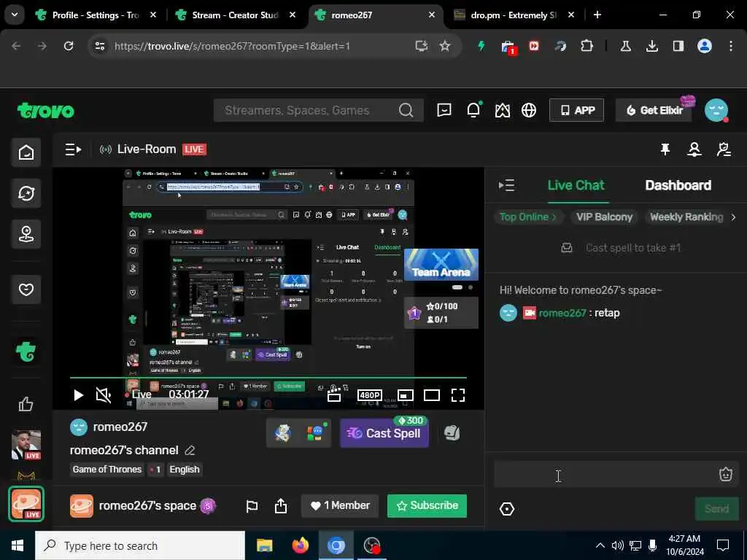Open the Weekly Ranking tab

click(x=686, y=217)
